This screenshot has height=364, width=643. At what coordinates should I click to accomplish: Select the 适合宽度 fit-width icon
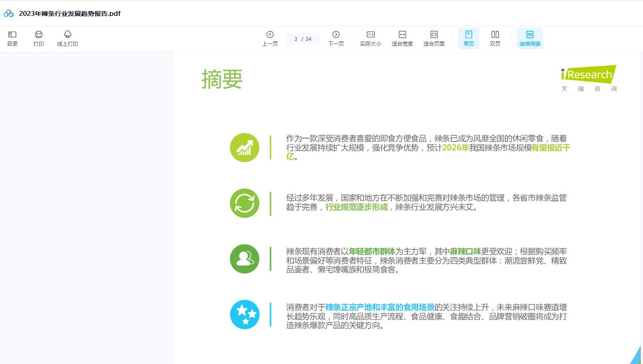402,38
